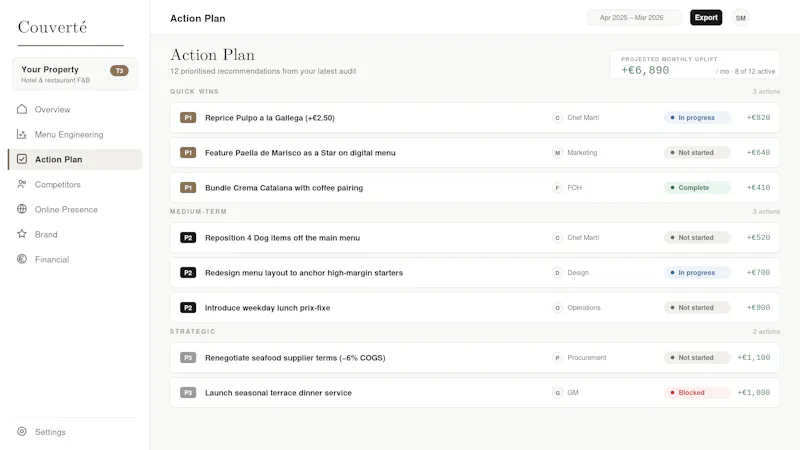Click the Marketing owner avatar M
Viewport: 800px width, 450px height.
tap(557, 153)
